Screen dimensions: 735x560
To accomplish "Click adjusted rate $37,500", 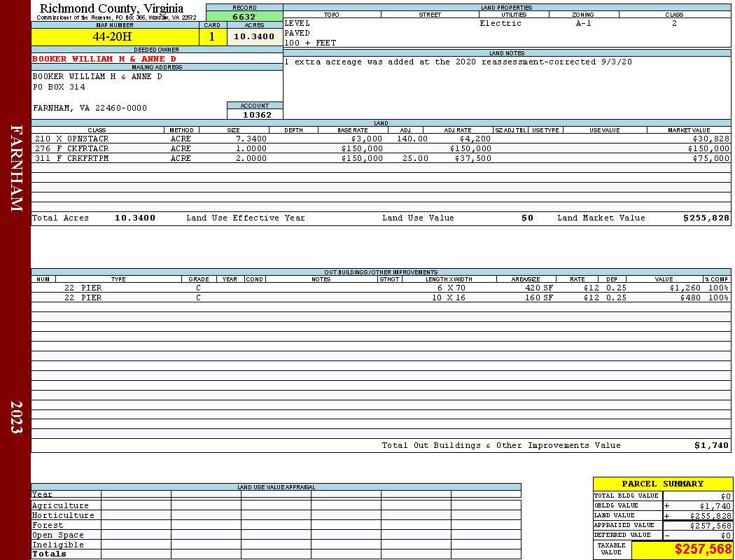I will click(473, 158).
